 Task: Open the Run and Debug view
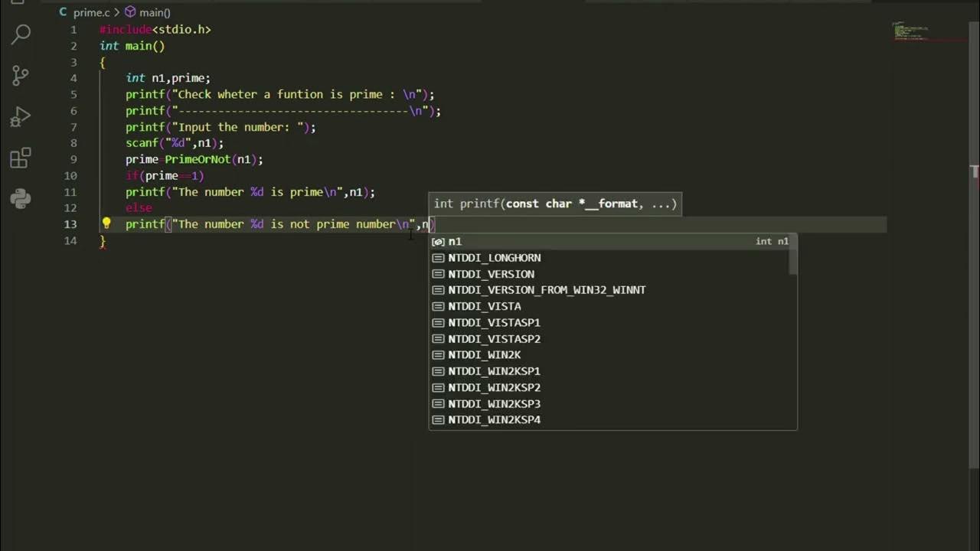pyautogui.click(x=21, y=116)
